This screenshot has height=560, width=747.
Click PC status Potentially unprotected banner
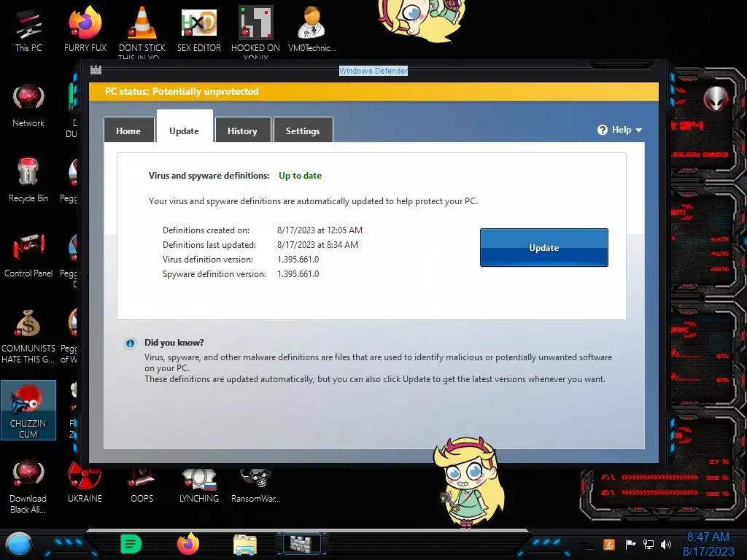(373, 91)
